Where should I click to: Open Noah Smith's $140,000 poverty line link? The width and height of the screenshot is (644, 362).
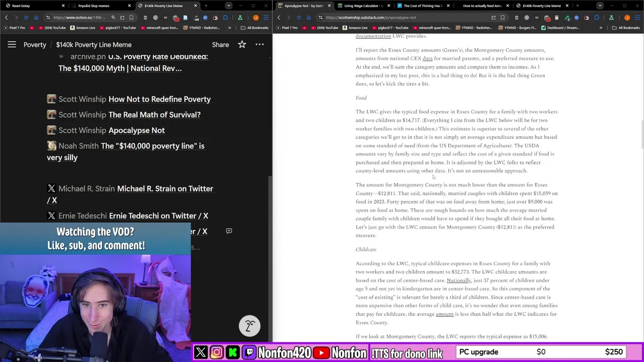click(x=126, y=151)
